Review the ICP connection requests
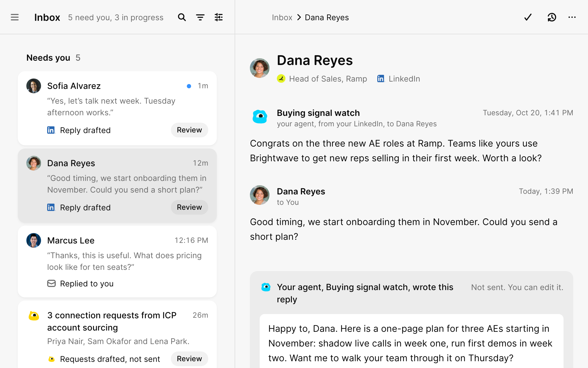Screen dimensions: 588x368 click(189, 359)
